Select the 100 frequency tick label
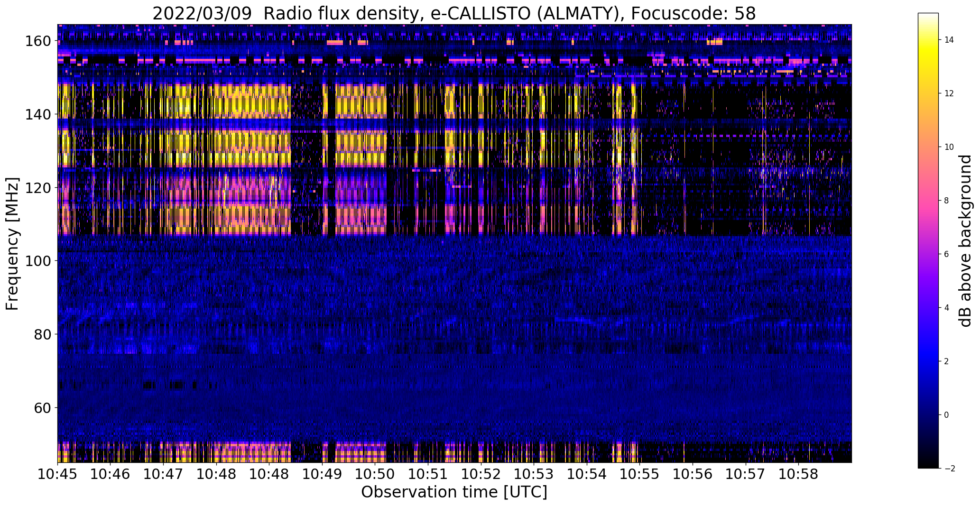Viewport: 980px width, 506px height. click(x=37, y=261)
